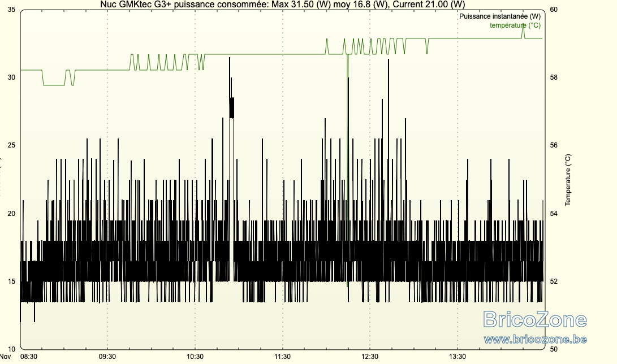
Task: Click the right axis value '56'
Action: click(554, 145)
